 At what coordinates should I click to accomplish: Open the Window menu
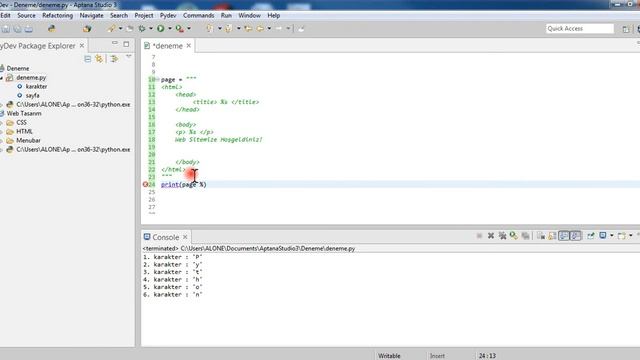[x=249, y=16]
